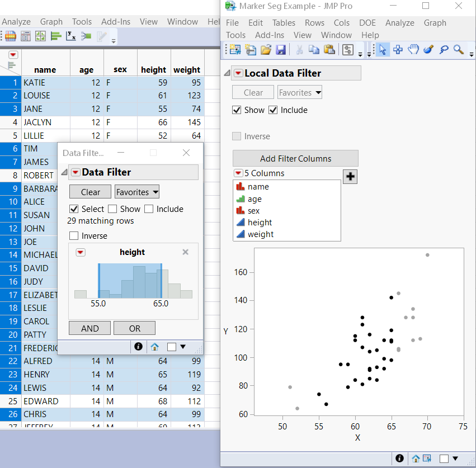
Task: Select the Arrow selection tool
Action: point(382,49)
